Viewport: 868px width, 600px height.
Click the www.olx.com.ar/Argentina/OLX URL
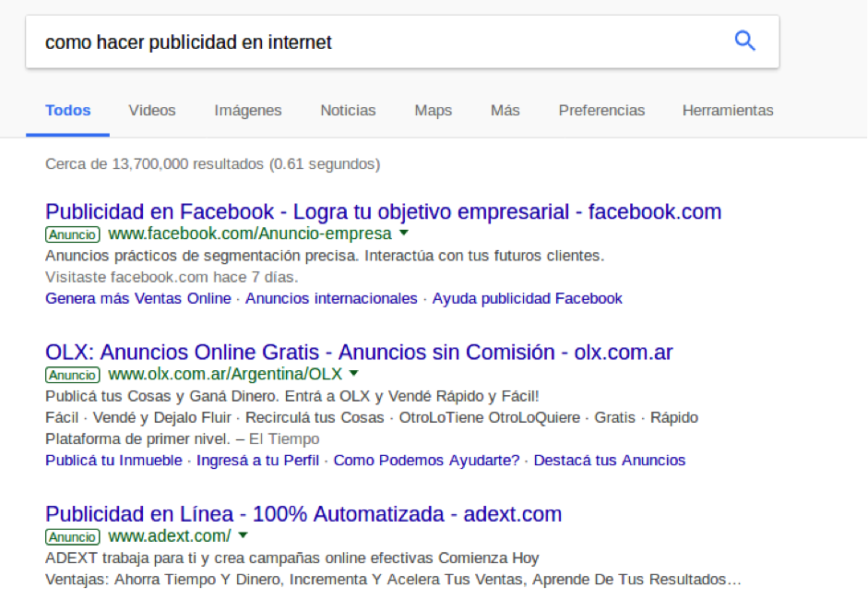coord(225,374)
